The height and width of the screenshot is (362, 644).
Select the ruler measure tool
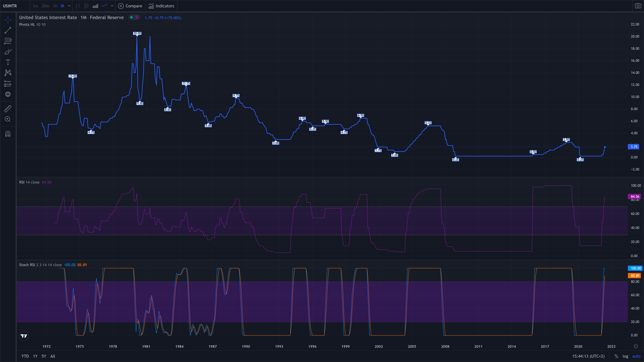click(8, 108)
